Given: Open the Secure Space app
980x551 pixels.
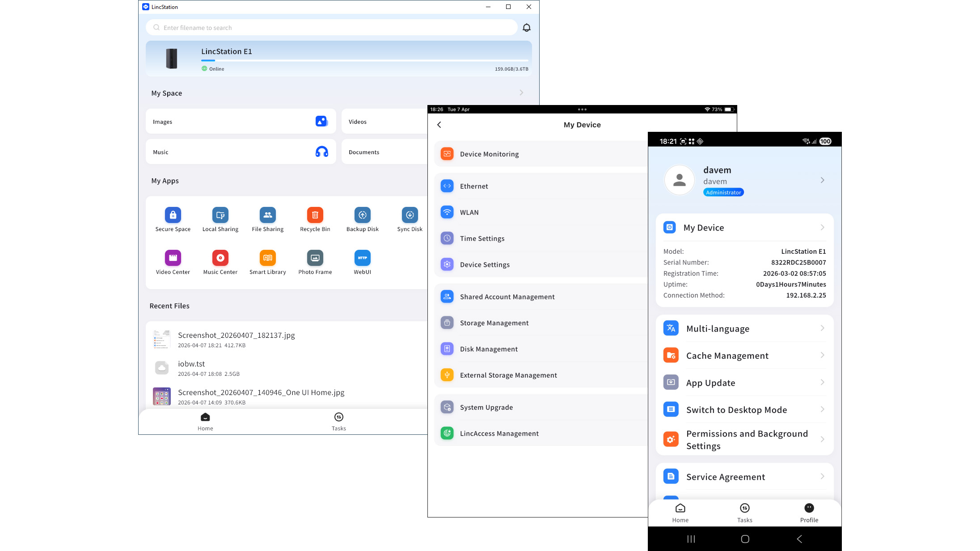Looking at the screenshot, I should tap(173, 220).
